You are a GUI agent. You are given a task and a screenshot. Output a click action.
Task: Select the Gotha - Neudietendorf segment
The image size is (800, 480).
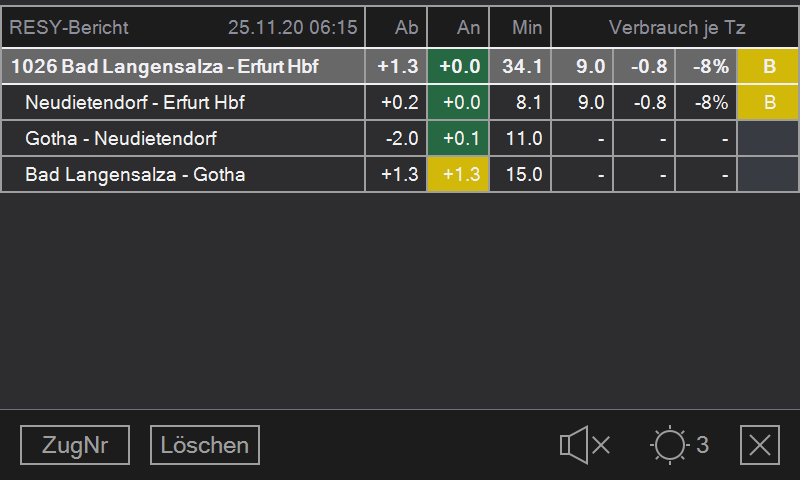coord(399,138)
